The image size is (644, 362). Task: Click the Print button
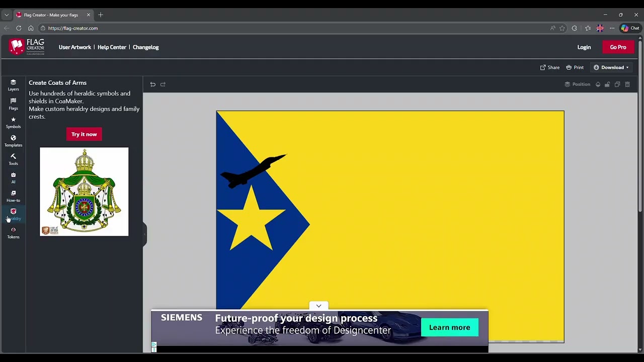(x=575, y=67)
